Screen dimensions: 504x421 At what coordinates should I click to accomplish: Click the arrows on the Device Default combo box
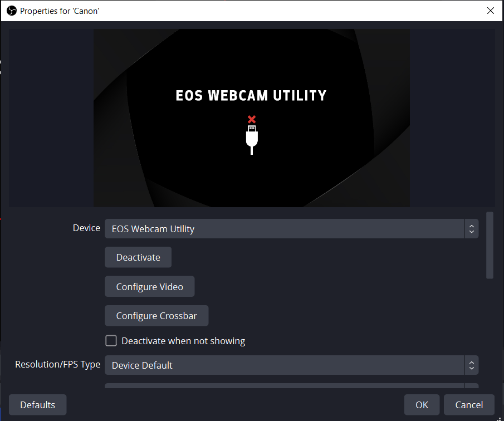point(471,365)
